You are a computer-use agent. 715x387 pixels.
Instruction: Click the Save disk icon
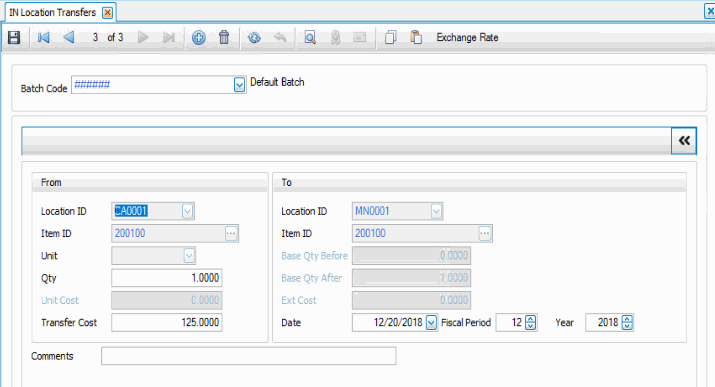[x=14, y=37]
